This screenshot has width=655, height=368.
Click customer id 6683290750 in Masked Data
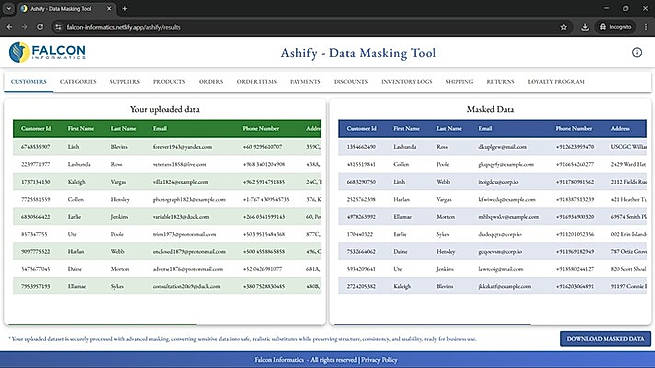coord(361,182)
